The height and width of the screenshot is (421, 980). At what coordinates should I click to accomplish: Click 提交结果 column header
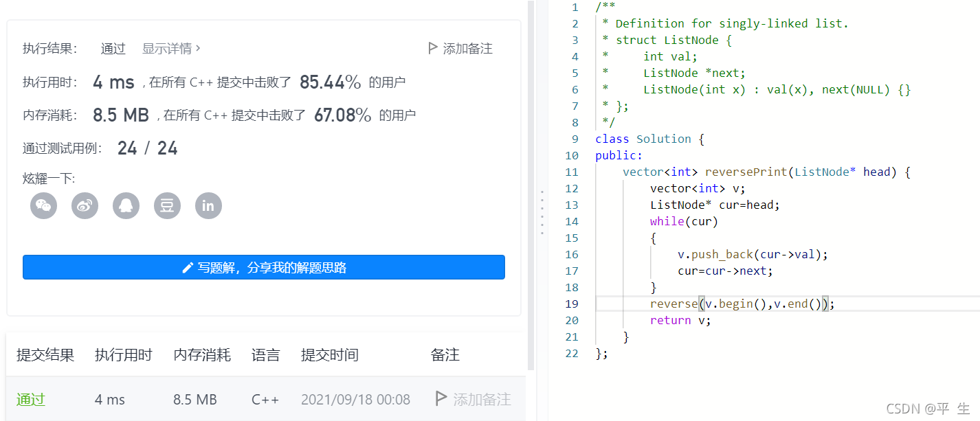point(45,355)
